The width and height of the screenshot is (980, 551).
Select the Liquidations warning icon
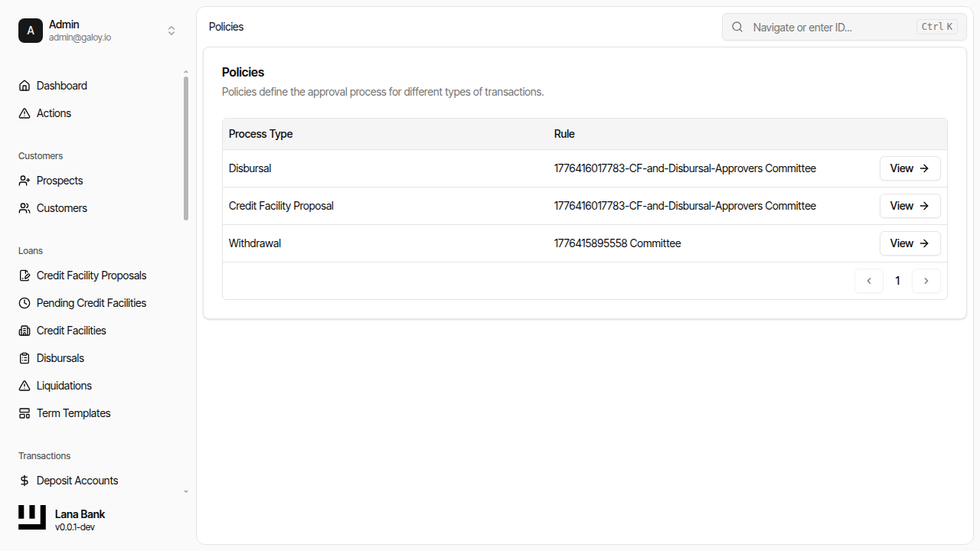click(x=24, y=385)
